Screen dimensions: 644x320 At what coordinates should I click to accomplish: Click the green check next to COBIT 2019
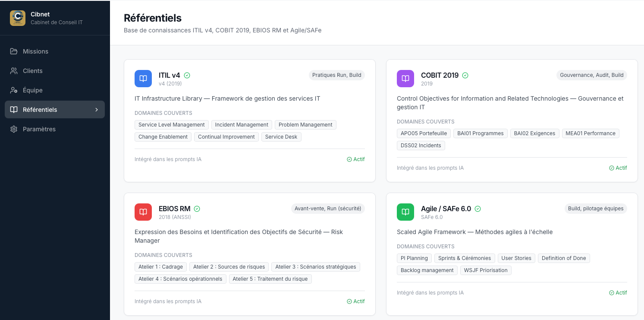(465, 75)
